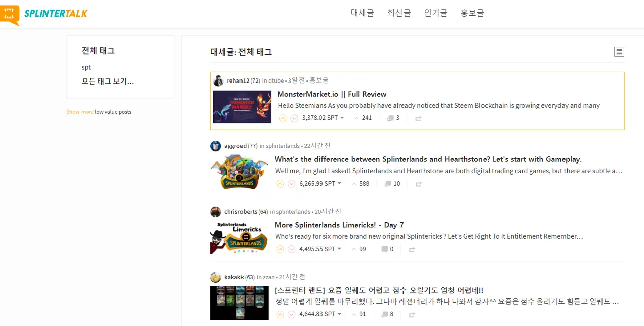
Task: Open kakakk's avatar profile picture
Action: 216,277
